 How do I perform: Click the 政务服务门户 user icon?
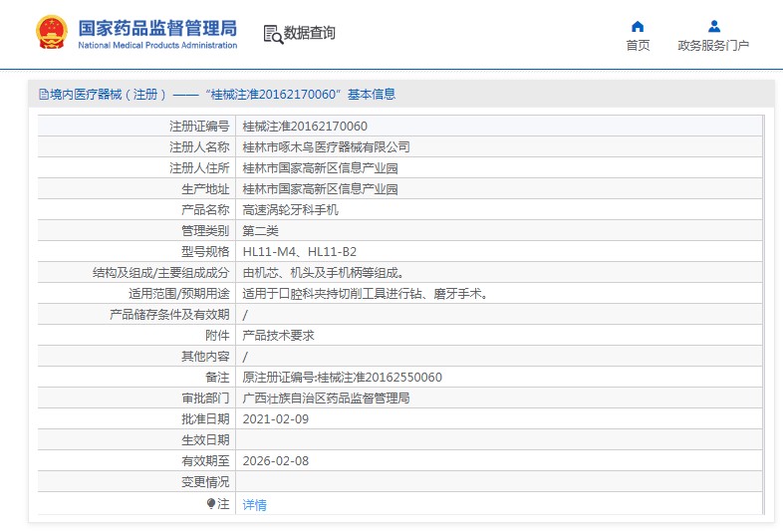(x=713, y=27)
